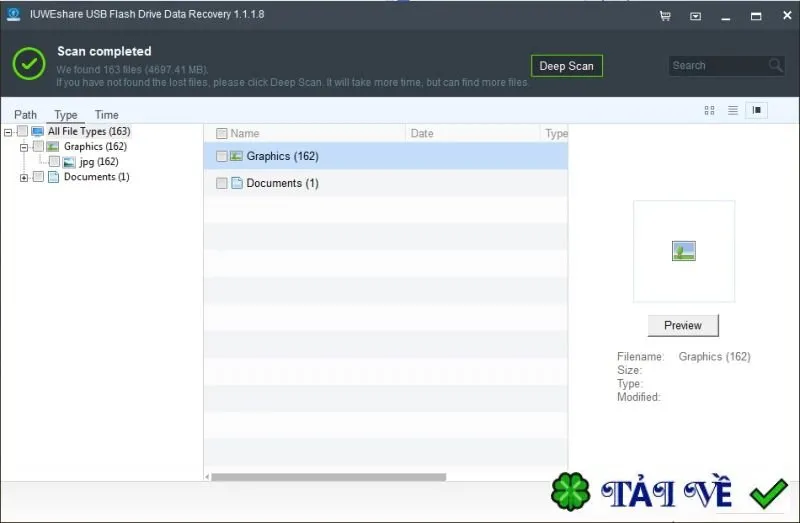Click the Preview button

click(683, 326)
